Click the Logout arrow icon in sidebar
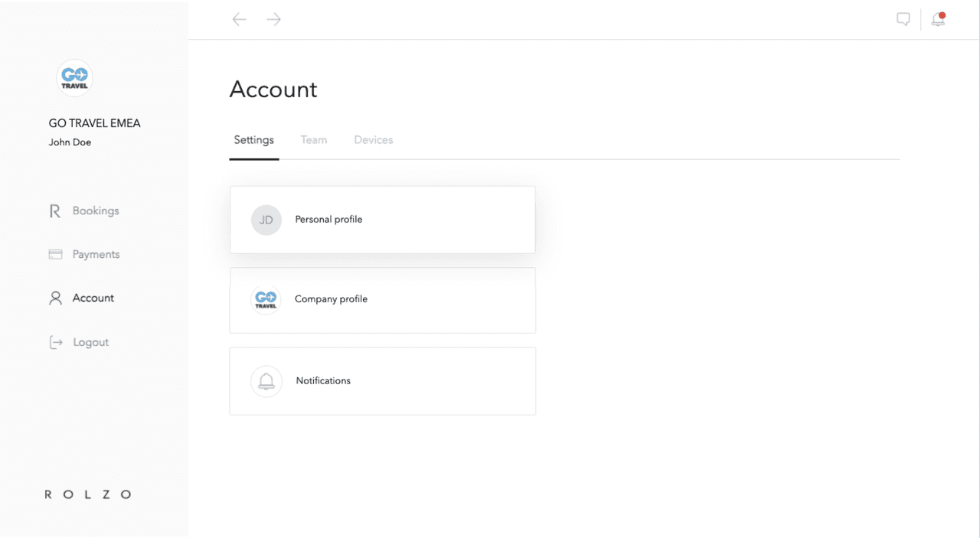Image resolution: width=980 pixels, height=538 pixels. point(55,343)
